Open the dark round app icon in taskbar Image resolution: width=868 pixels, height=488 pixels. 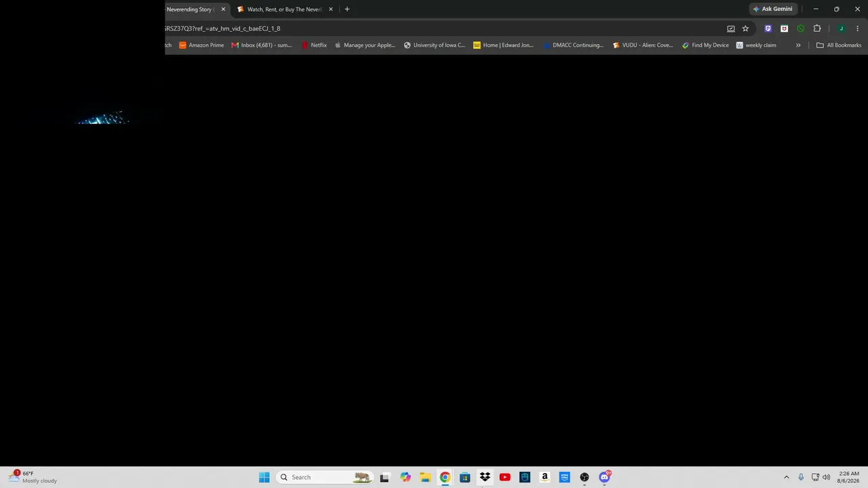pyautogui.click(x=585, y=477)
